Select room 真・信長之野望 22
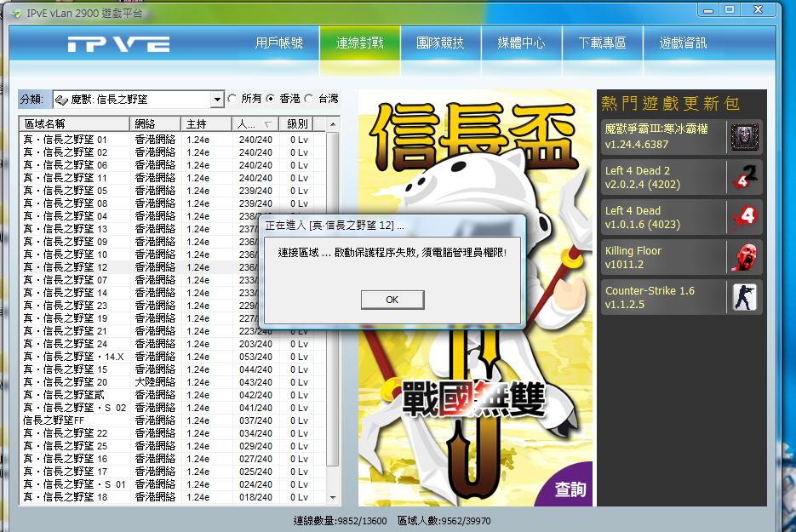 173,433
